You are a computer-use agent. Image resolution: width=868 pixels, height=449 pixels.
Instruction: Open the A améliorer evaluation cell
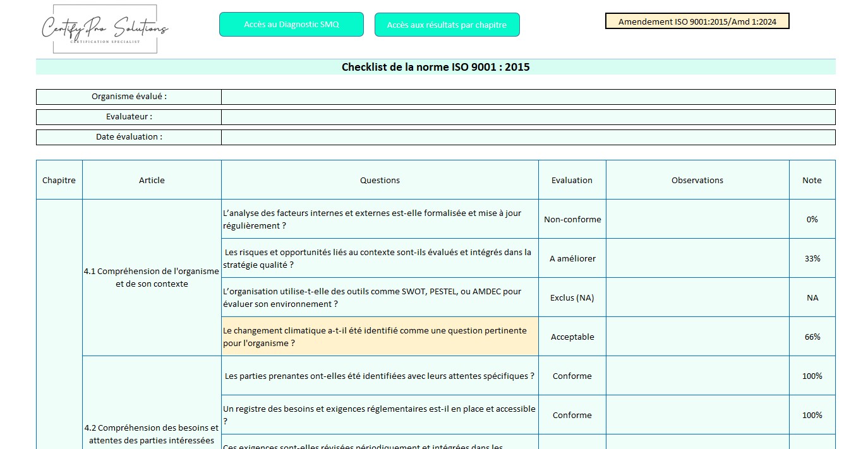572,258
